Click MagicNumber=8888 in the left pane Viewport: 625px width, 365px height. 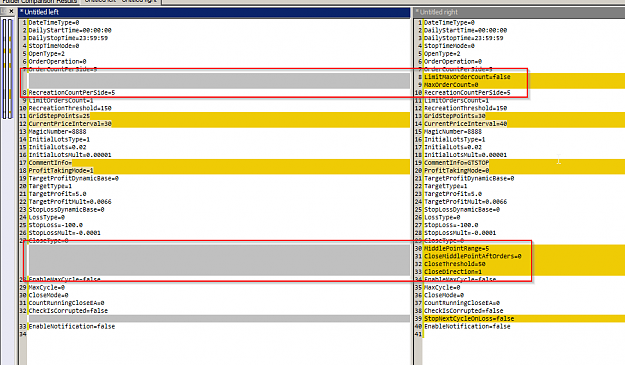coord(57,131)
